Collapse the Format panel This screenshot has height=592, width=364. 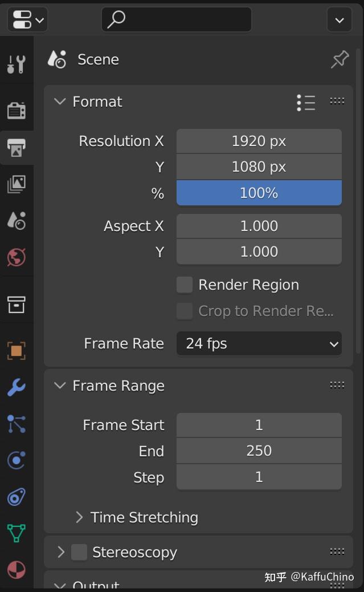60,101
